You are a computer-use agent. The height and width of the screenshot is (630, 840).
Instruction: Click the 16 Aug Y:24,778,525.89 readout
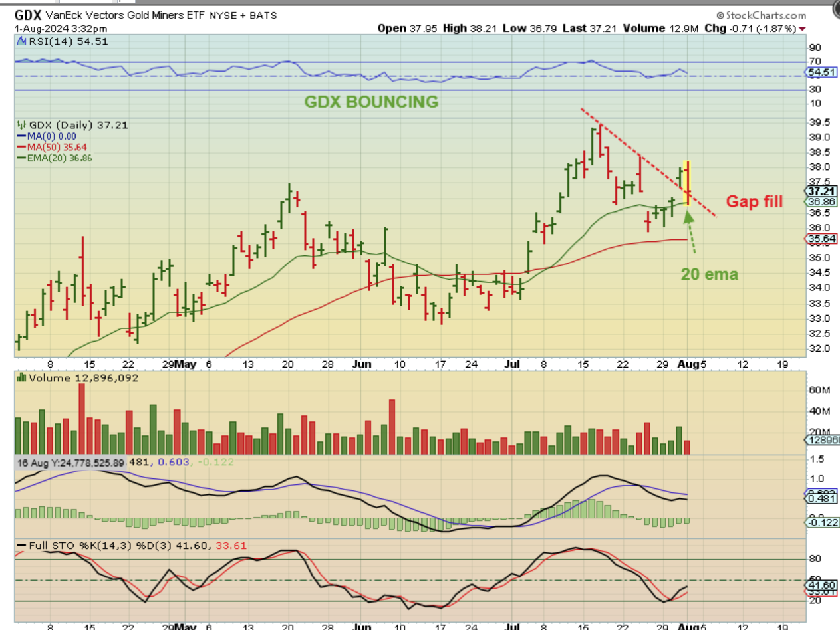[71, 462]
